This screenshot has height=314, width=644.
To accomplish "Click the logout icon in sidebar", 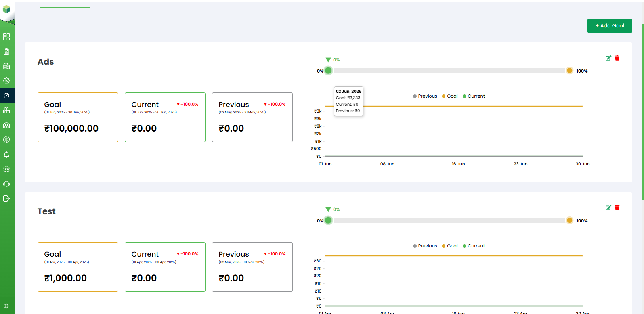I will pos(6,199).
